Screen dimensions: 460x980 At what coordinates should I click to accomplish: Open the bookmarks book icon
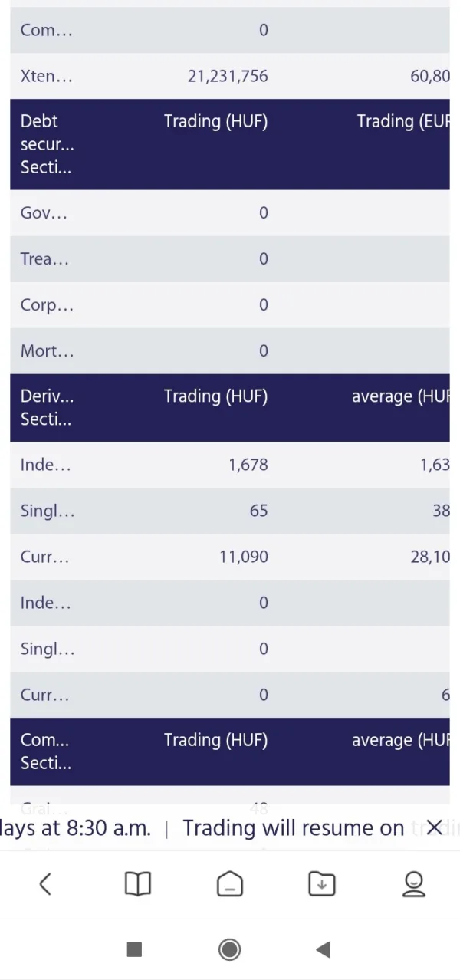pyautogui.click(x=138, y=884)
